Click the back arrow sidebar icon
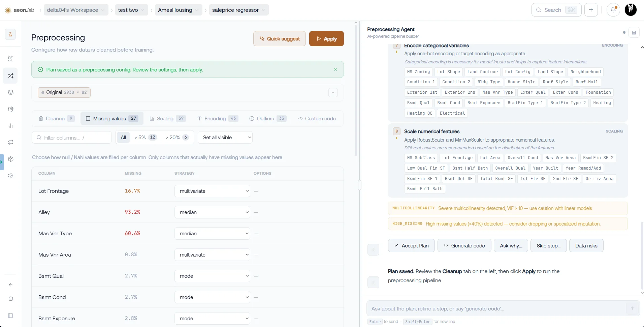The image size is (644, 327). click(10, 285)
